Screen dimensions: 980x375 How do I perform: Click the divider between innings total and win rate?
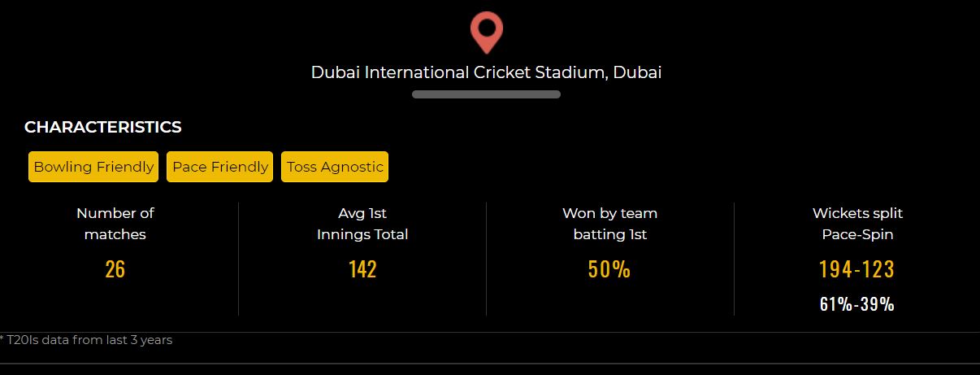(486, 259)
